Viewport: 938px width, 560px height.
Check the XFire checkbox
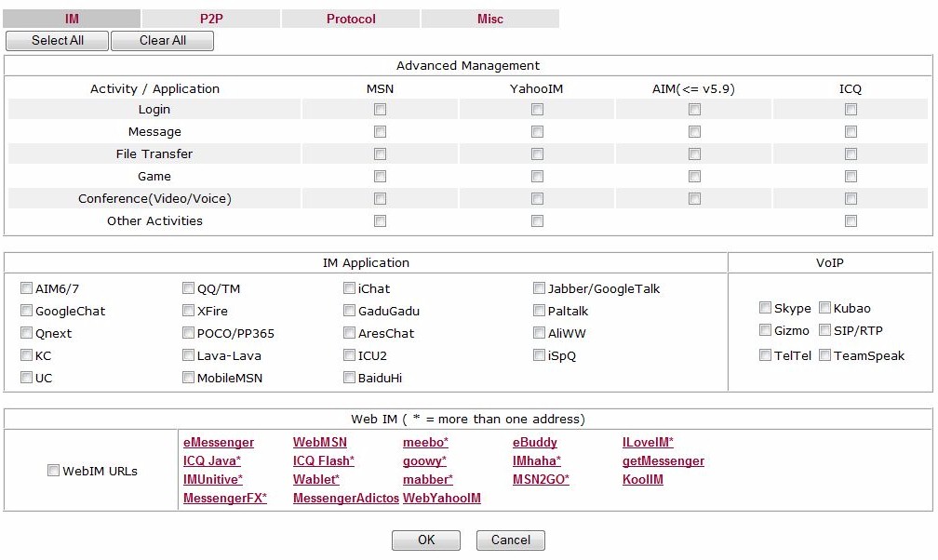point(188,311)
